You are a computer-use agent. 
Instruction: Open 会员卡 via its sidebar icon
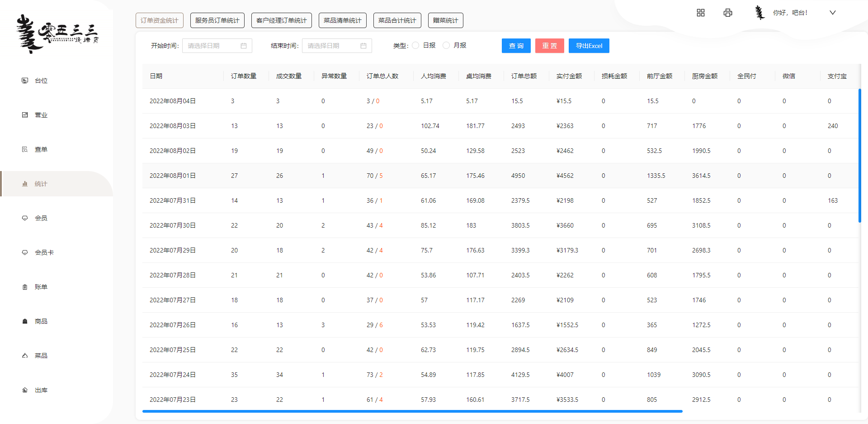pos(25,252)
